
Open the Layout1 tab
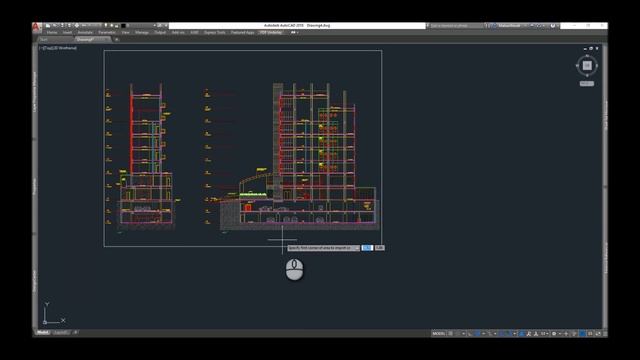click(x=61, y=333)
